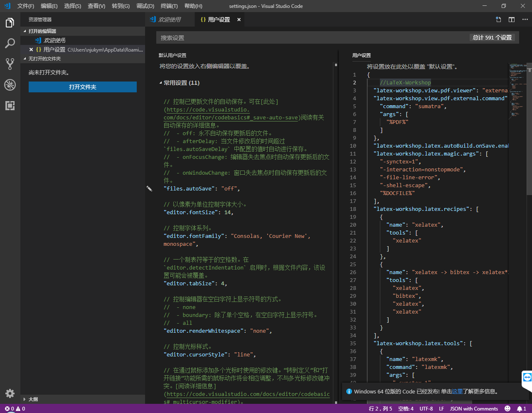This screenshot has width=532, height=413.
Task: Select 用户设置 in open editors list
Action: point(83,49)
